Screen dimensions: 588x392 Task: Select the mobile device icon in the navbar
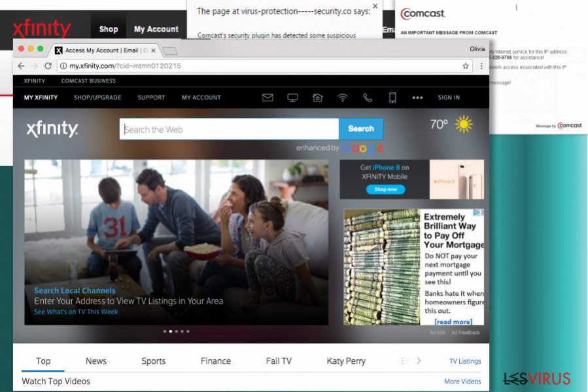[392, 98]
